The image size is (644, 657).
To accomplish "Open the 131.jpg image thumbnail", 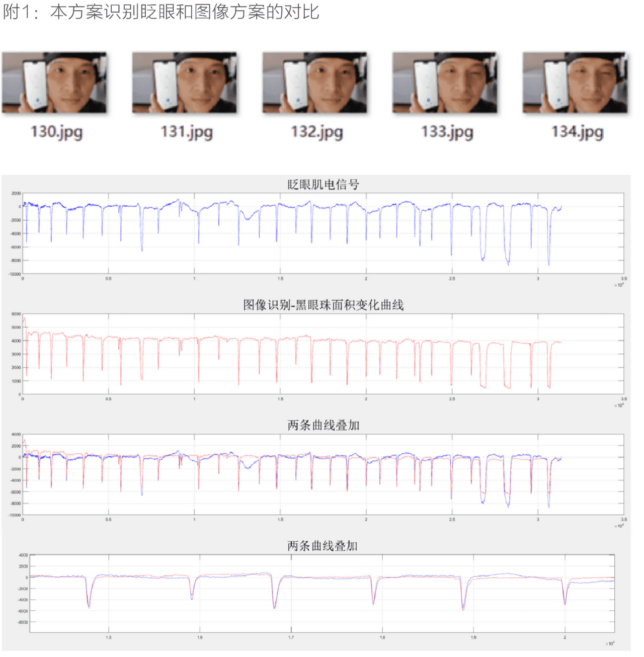I will coord(184,83).
